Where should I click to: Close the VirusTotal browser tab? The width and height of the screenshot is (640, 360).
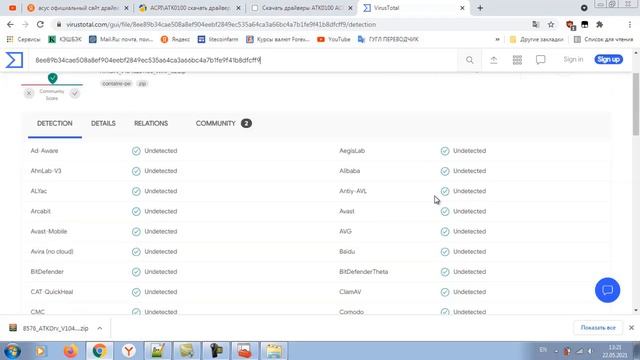click(x=462, y=8)
